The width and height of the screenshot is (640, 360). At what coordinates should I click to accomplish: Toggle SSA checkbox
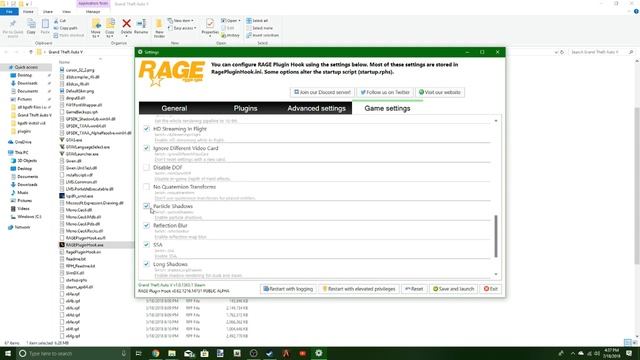coord(147,244)
